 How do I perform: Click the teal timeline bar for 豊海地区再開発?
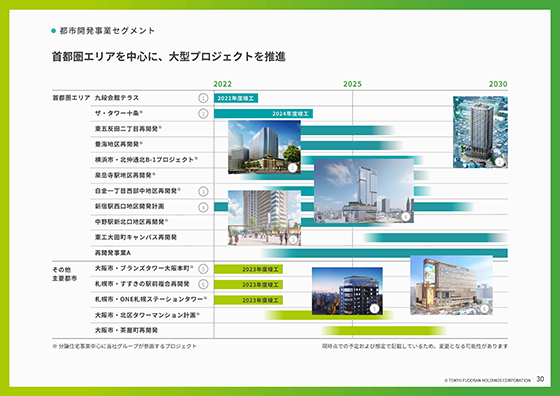pyautogui.click(x=351, y=145)
